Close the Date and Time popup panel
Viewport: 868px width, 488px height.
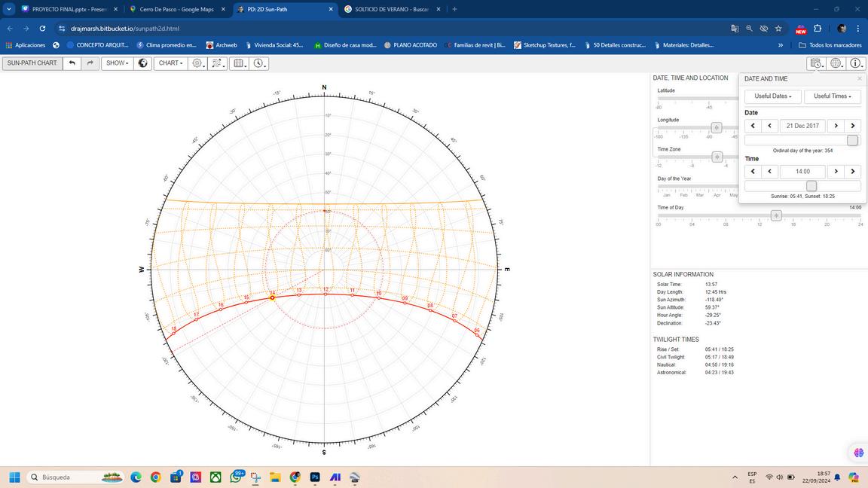pos(859,78)
